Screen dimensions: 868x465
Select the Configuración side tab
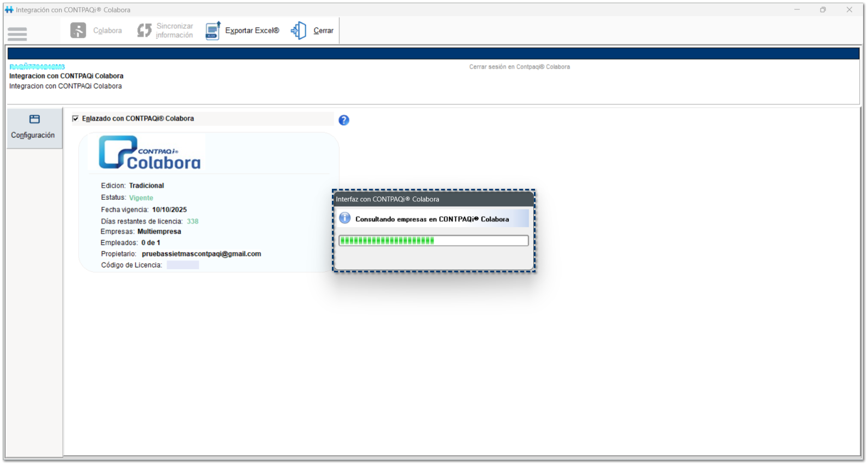(34, 128)
